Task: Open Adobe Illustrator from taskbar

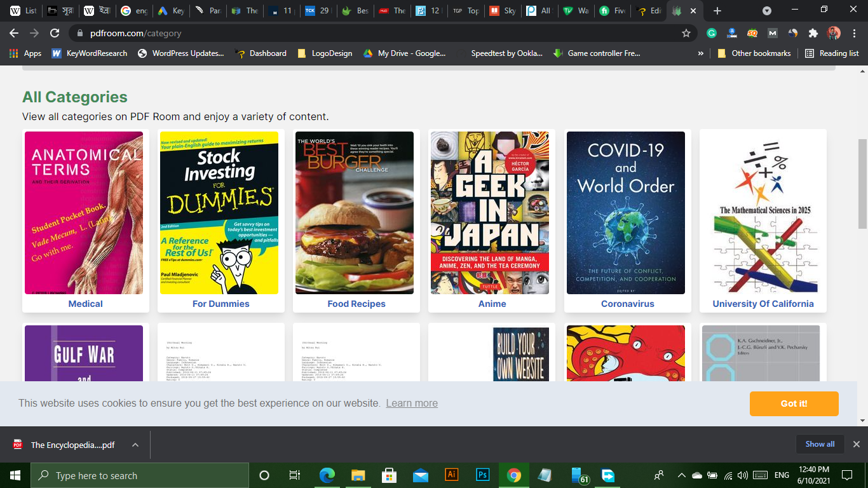Action: coord(452,475)
